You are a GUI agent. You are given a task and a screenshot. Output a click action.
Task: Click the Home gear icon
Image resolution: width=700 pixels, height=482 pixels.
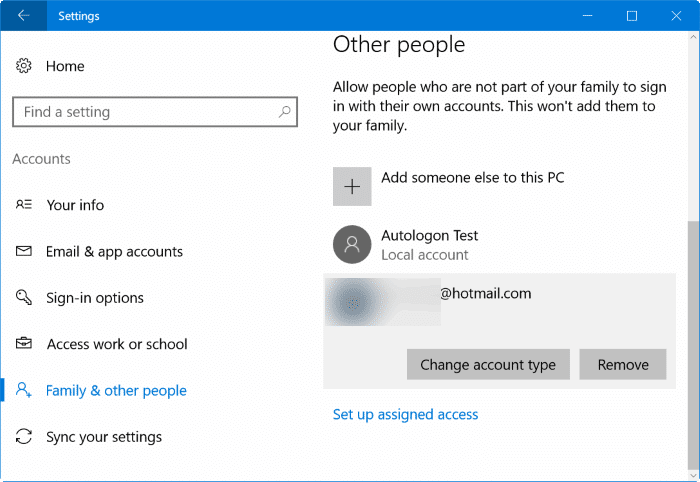(24, 66)
